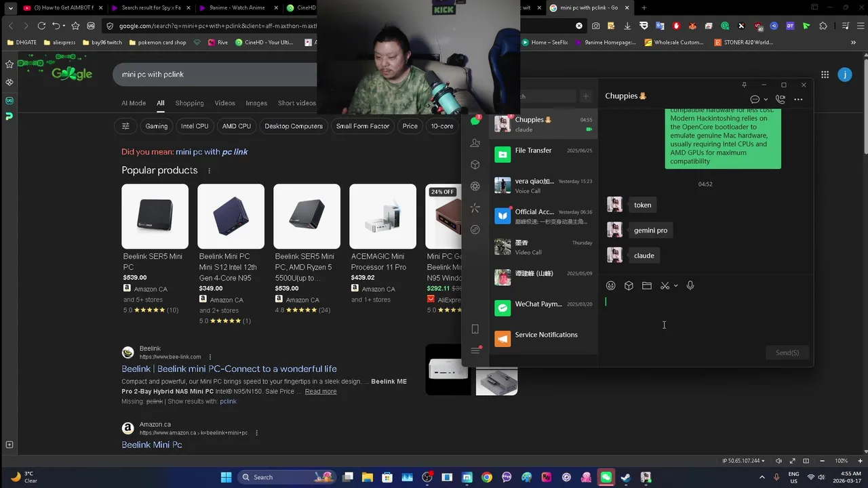Switch to Shopping search tab
This screenshot has width=868, height=488.
click(189, 103)
